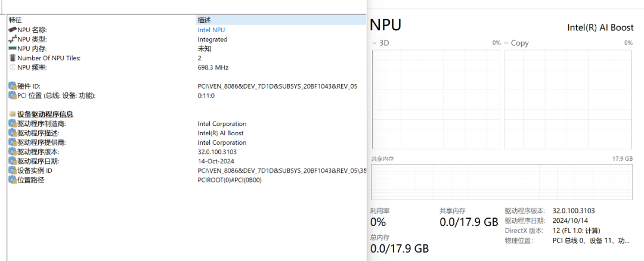The image size is (644, 261).
Task: Click the Copy engine utilization graph
Action: pos(568,100)
